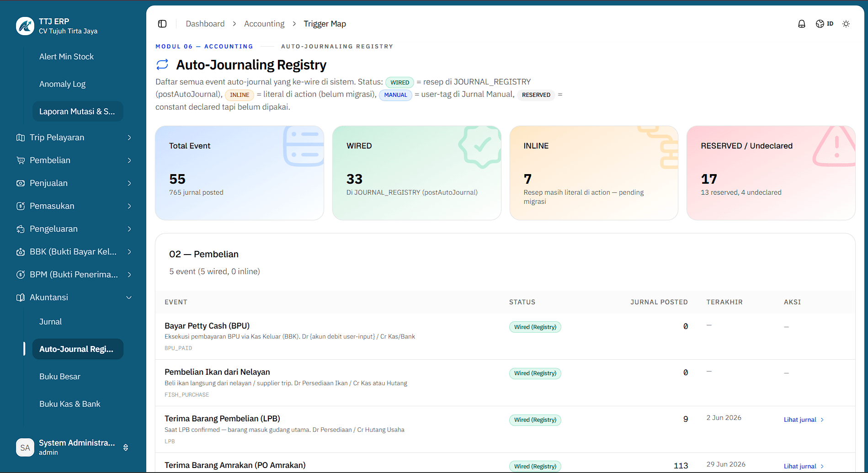The height and width of the screenshot is (473, 868).
Task: Select Pembelian Ikan dari Nelayan event
Action: 217,372
